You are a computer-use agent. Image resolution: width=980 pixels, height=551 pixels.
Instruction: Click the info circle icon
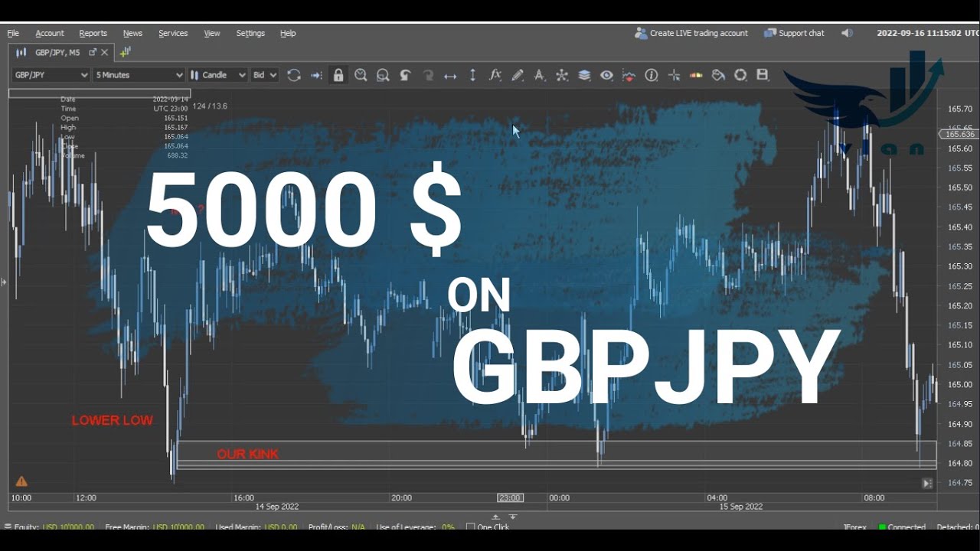pyautogui.click(x=652, y=75)
